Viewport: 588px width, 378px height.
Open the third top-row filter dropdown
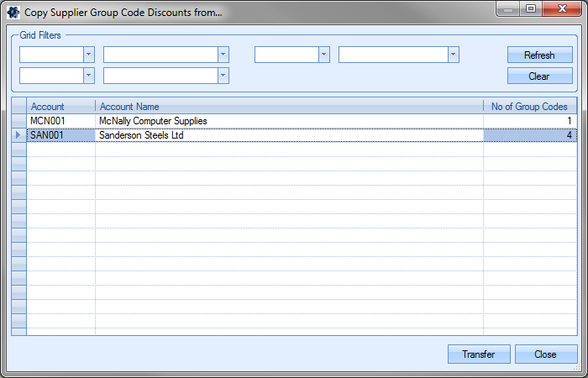click(323, 55)
